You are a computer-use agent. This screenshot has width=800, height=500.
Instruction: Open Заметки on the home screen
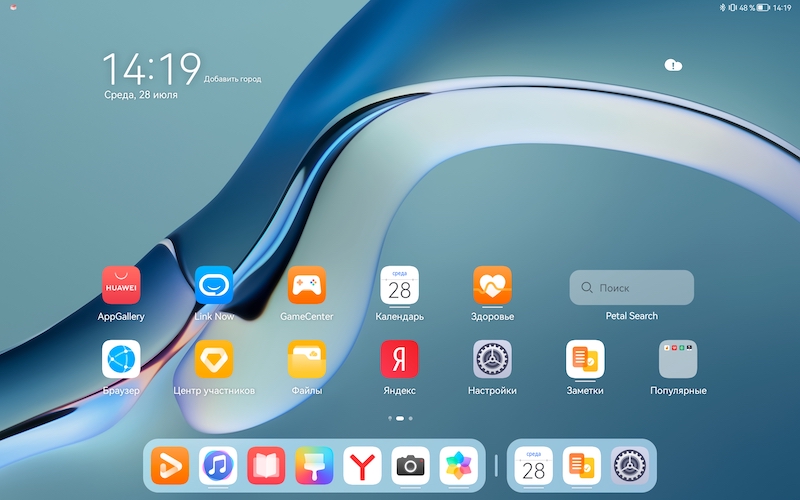point(585,359)
